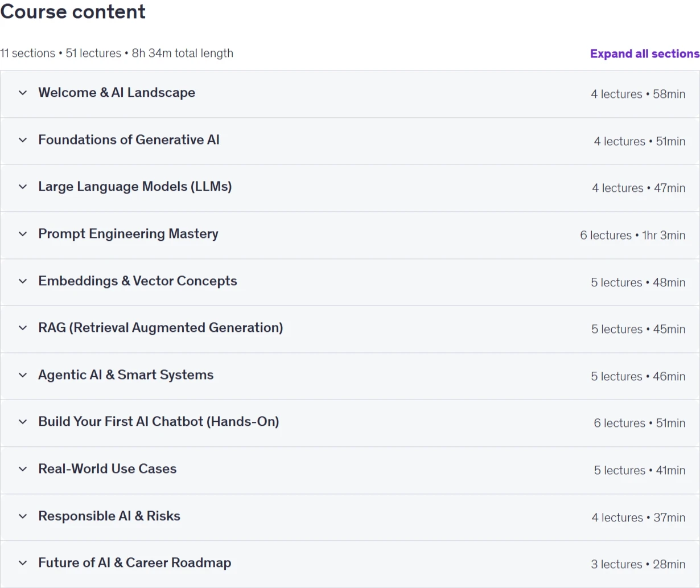Expand chevron beside RAG (Retrieval Augmented Generation)
Viewport: 700px width, 588px height.
point(23,328)
